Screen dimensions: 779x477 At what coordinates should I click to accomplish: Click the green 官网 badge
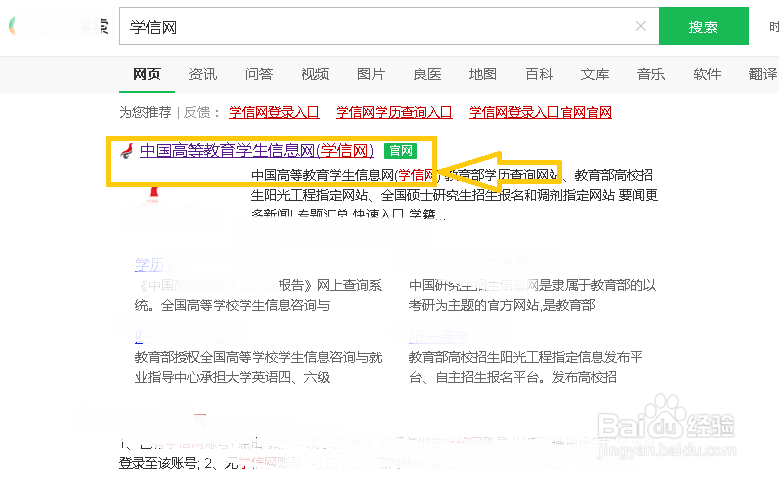(x=400, y=151)
